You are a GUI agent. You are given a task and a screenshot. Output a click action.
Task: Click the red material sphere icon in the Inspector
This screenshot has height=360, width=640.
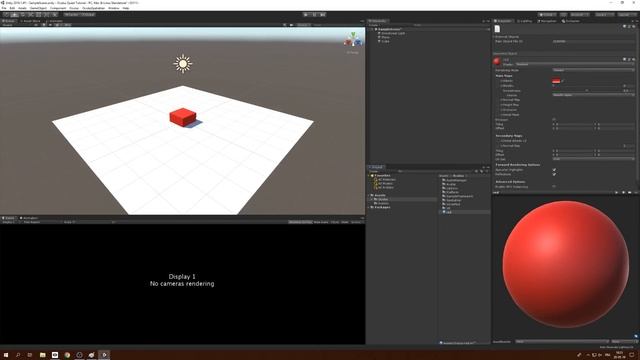tap(497, 61)
